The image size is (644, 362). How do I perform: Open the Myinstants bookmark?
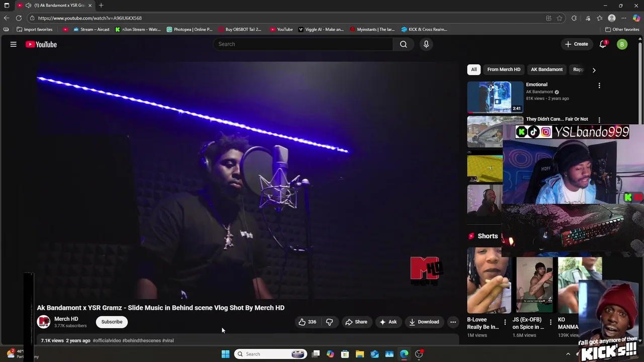[372, 29]
